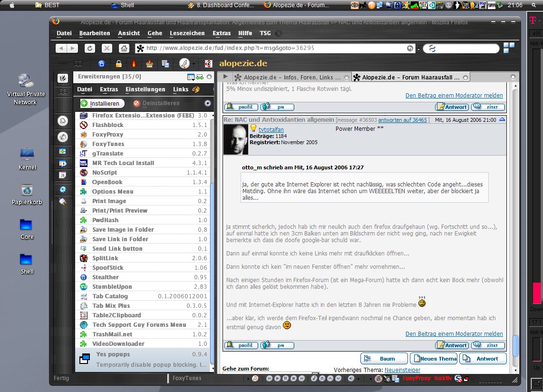The height and width of the screenshot is (392, 543).
Task: Click the browser Home button
Action: click(124, 48)
